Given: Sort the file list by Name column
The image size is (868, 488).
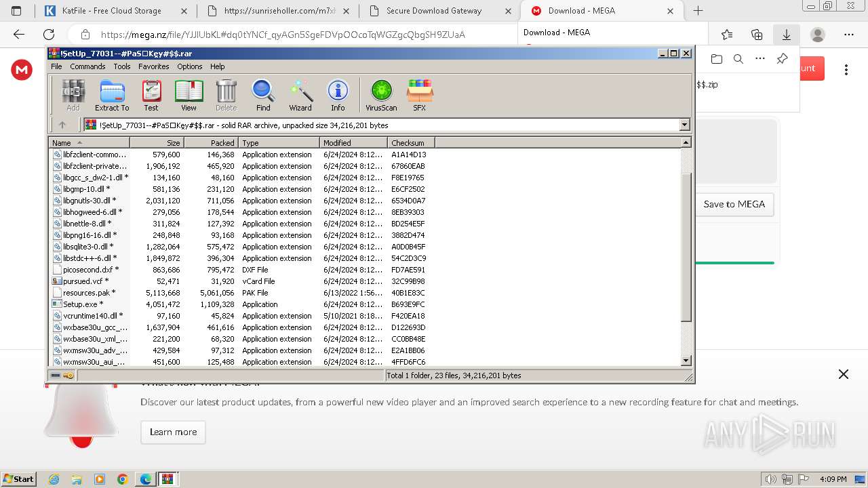Looking at the screenshot, I should [90, 142].
